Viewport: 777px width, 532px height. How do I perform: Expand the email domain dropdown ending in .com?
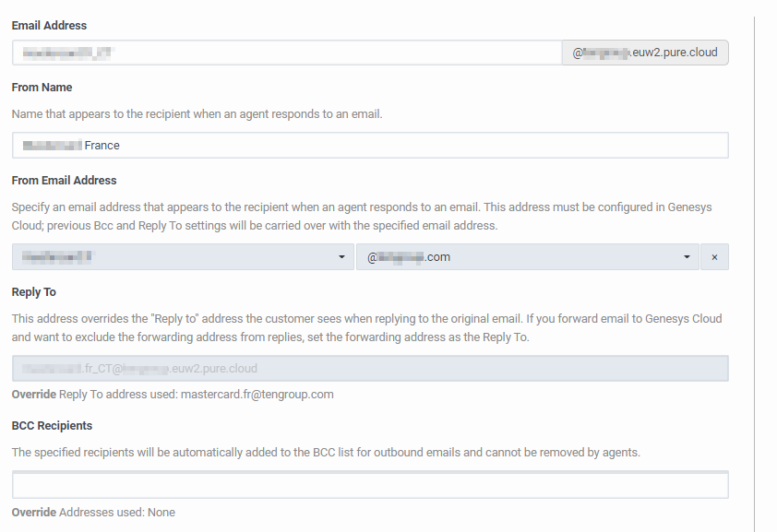click(526, 256)
